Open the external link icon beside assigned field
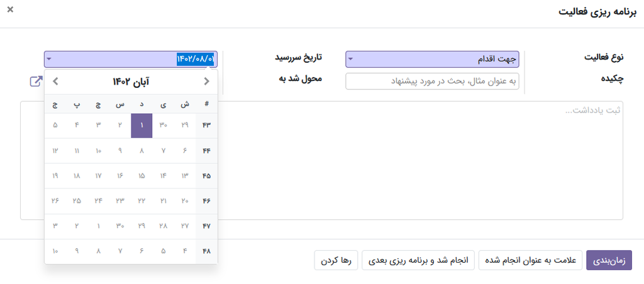 click(36, 81)
